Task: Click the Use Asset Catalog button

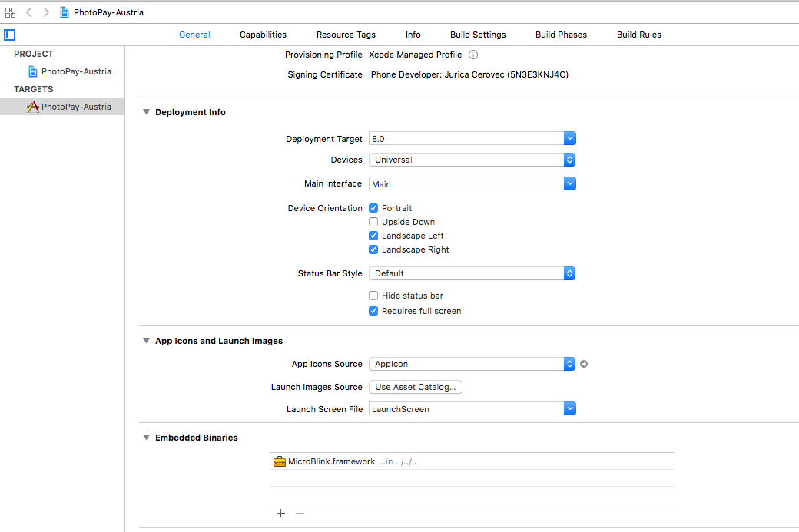Action: coord(416,387)
